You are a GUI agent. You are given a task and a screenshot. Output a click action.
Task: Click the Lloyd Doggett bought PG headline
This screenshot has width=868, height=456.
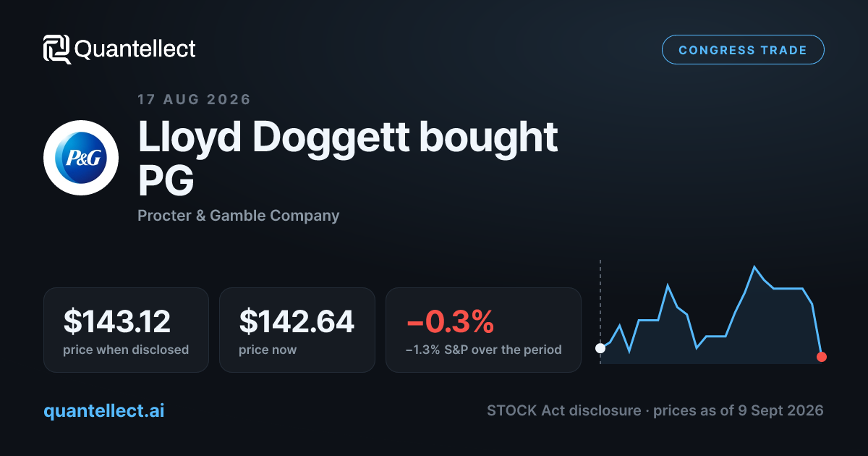click(x=348, y=159)
